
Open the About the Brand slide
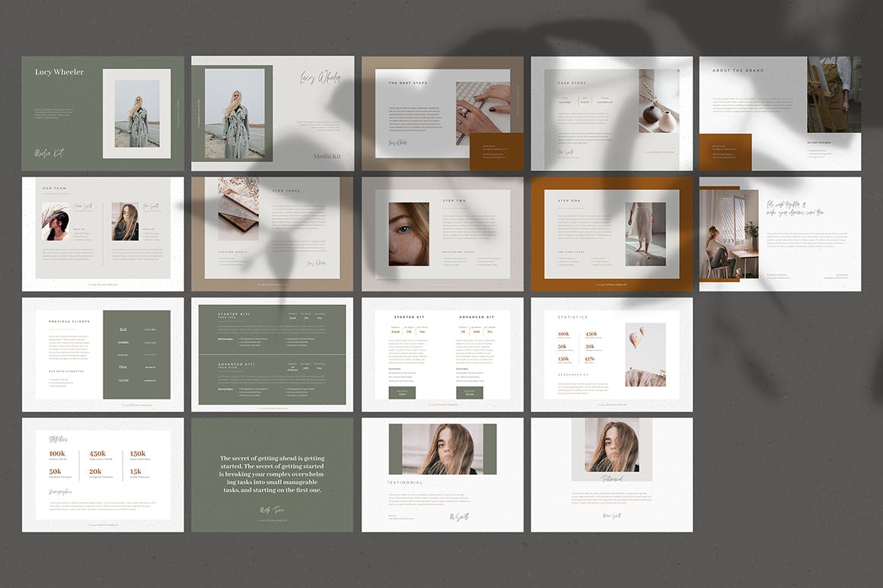coord(780,113)
